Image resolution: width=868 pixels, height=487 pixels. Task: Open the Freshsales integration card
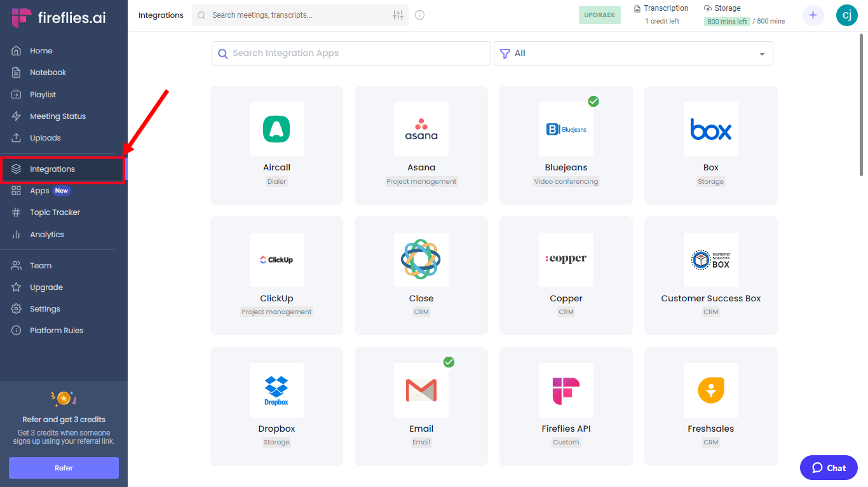point(711,406)
